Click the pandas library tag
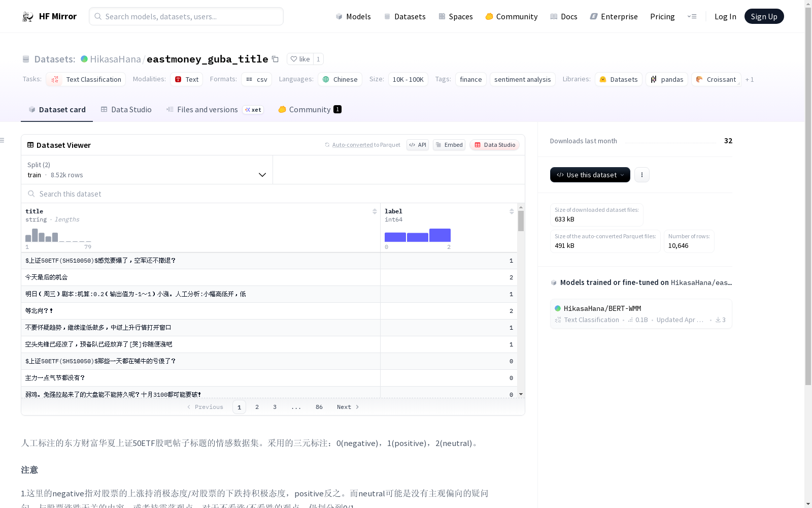 [x=667, y=79]
